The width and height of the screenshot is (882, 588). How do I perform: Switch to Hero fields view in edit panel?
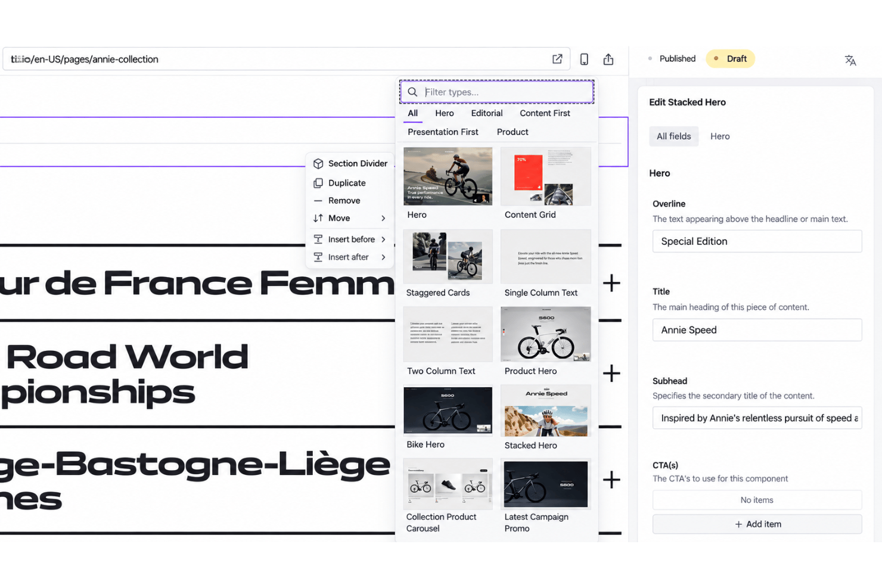pyautogui.click(x=720, y=136)
